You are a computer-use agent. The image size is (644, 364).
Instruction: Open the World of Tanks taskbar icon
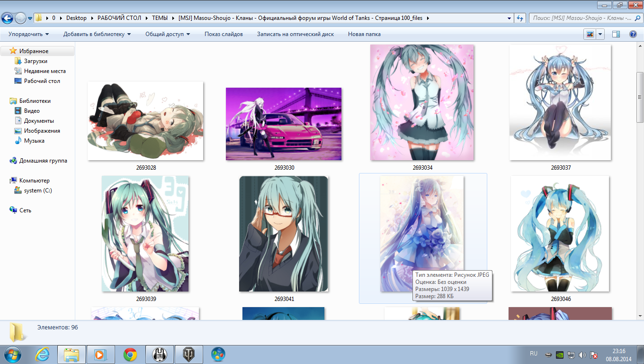[189, 354]
